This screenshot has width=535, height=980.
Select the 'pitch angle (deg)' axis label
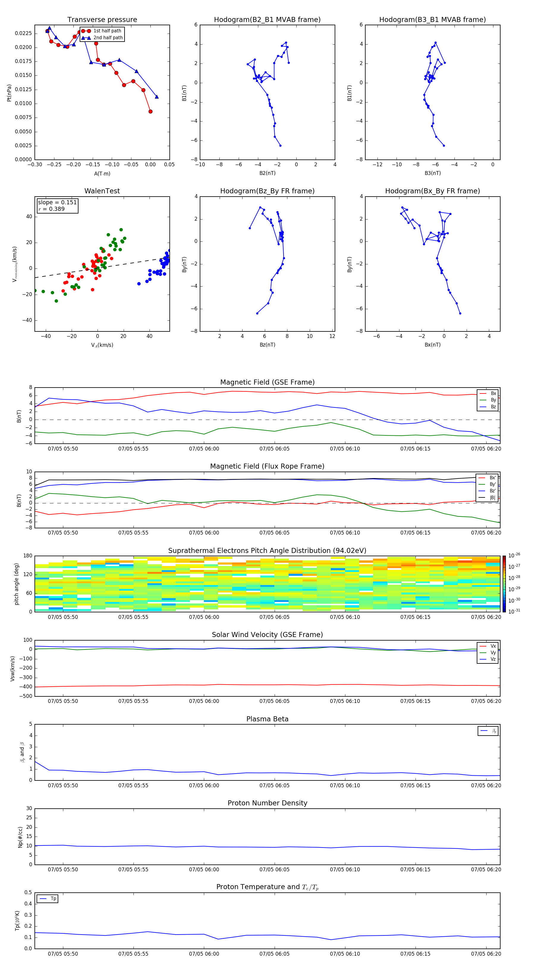click(x=16, y=584)
